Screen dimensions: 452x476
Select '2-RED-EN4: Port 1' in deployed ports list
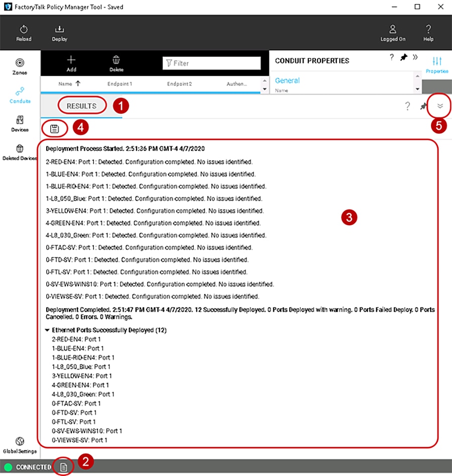(x=76, y=339)
